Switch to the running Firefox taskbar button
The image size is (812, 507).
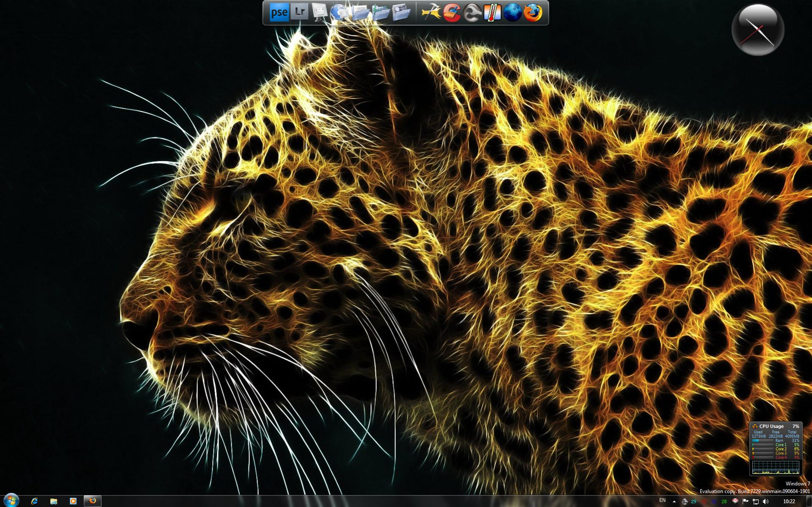(93, 501)
